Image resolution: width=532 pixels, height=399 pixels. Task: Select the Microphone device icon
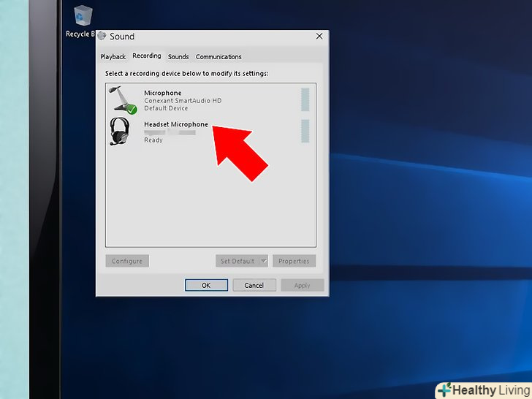123,99
